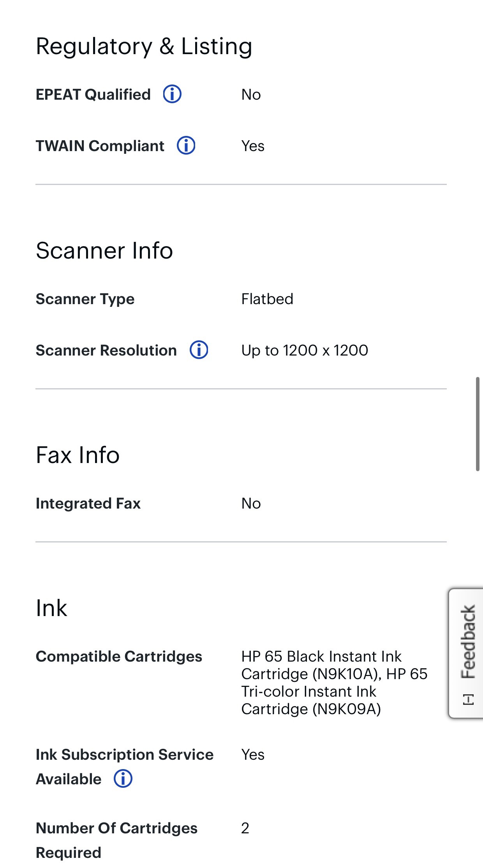Tap the Scanner Type label

(85, 299)
